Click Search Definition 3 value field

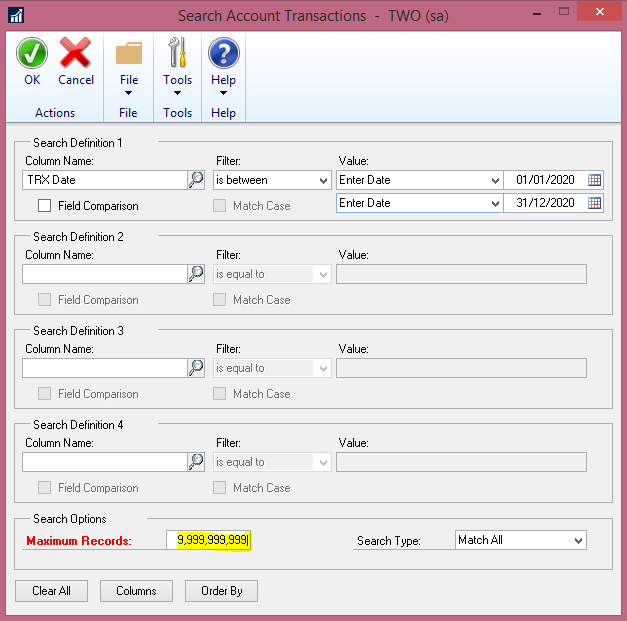tap(461, 368)
